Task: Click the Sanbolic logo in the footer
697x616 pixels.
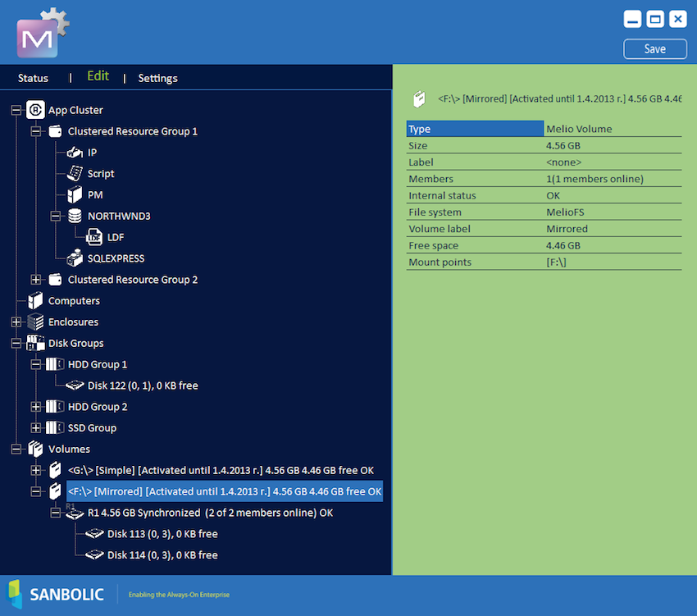Action: 55,594
